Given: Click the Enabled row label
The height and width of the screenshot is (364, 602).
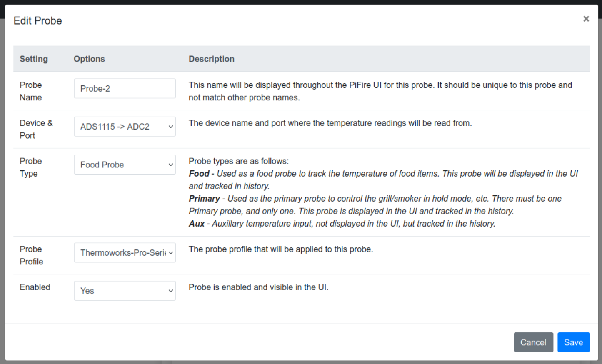Looking at the screenshot, I should click(x=35, y=287).
